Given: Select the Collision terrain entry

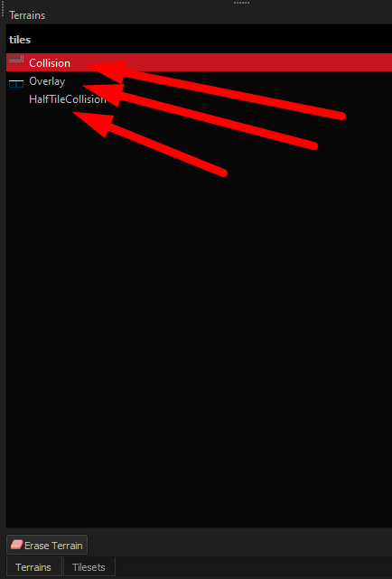Looking at the screenshot, I should coord(199,62).
